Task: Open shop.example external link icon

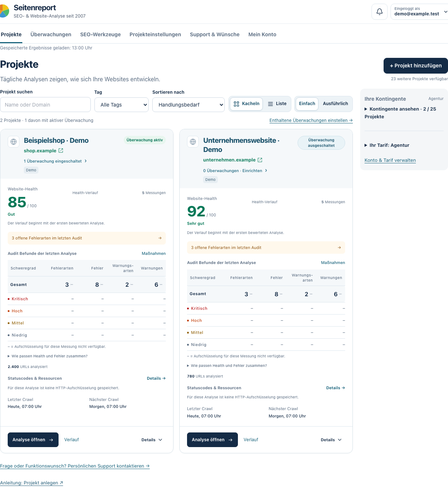Action: pyautogui.click(x=61, y=150)
